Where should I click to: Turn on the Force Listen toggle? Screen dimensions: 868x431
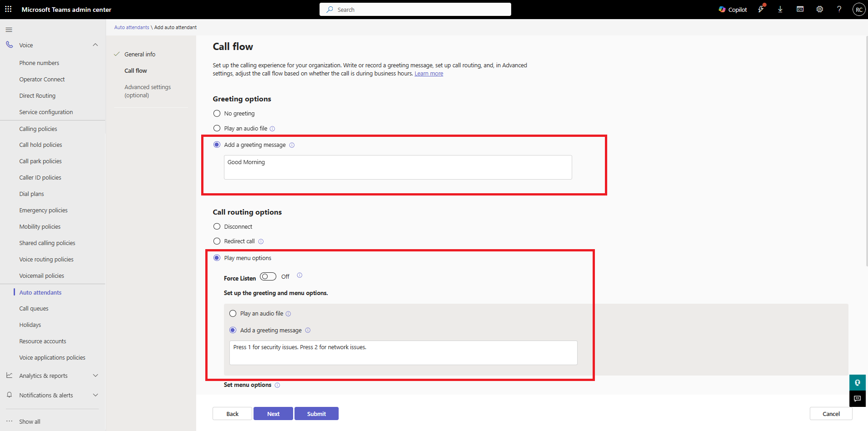pos(268,276)
